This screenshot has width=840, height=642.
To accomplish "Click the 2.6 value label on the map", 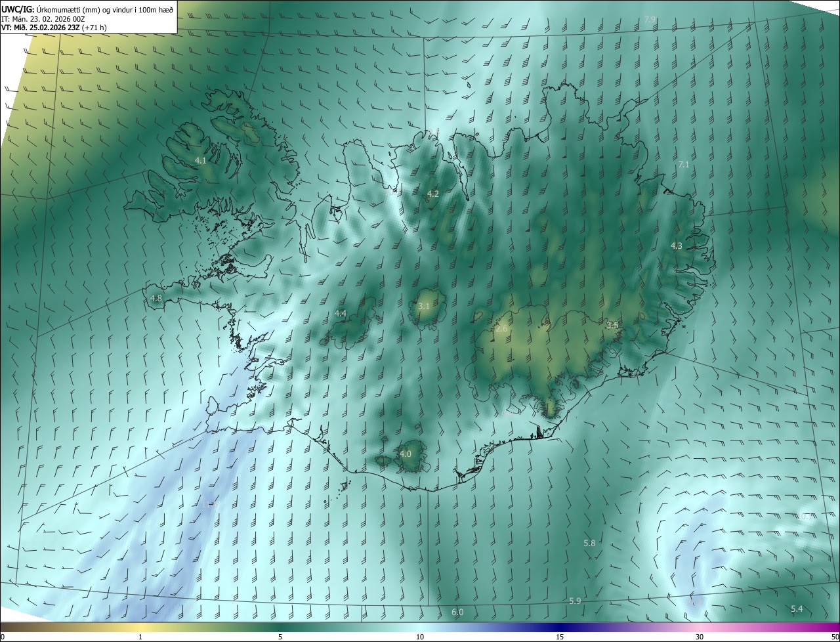I will click(x=502, y=329).
